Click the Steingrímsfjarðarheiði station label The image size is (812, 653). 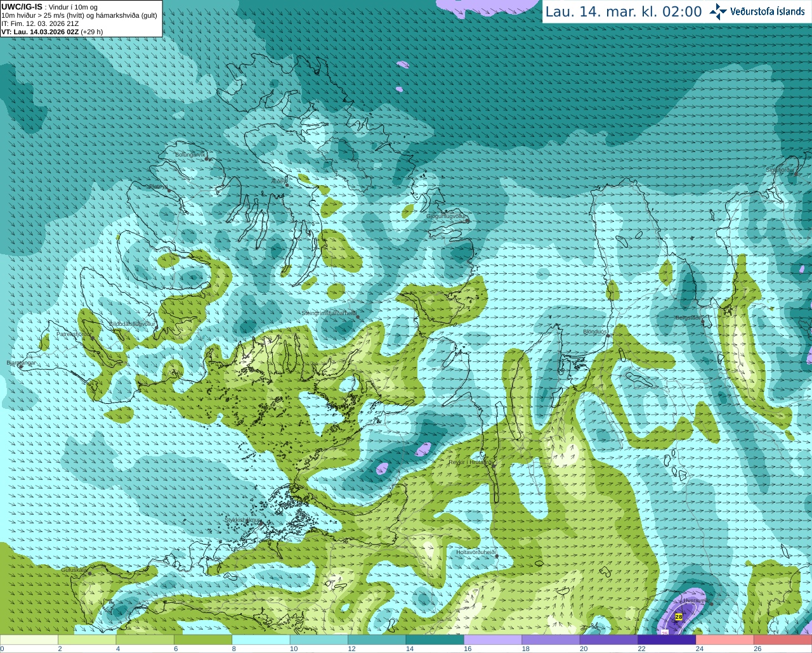click(329, 313)
